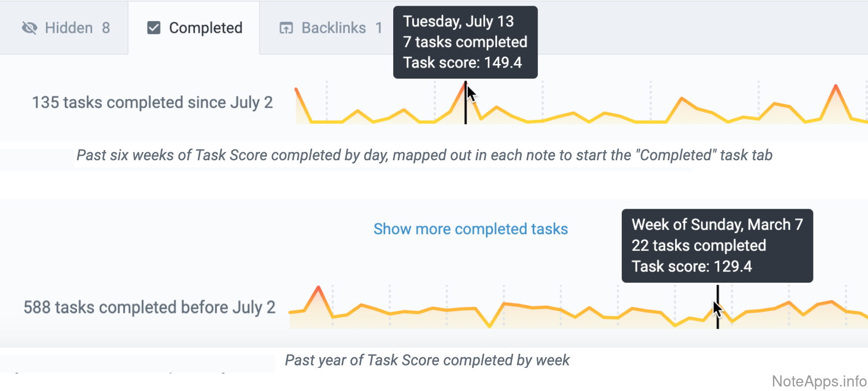Click the crossed-out eye Hidden icon
This screenshot has width=868, height=391.
[30, 28]
